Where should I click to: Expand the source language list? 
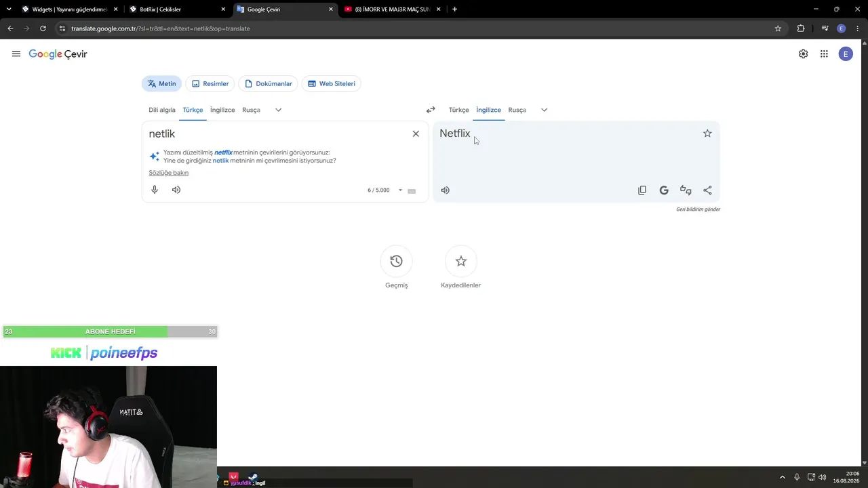[278, 110]
